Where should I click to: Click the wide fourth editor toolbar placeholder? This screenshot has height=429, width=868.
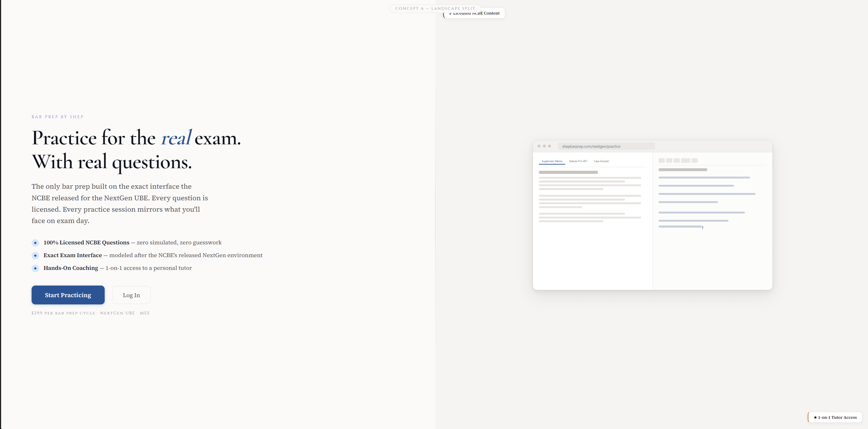685,161
